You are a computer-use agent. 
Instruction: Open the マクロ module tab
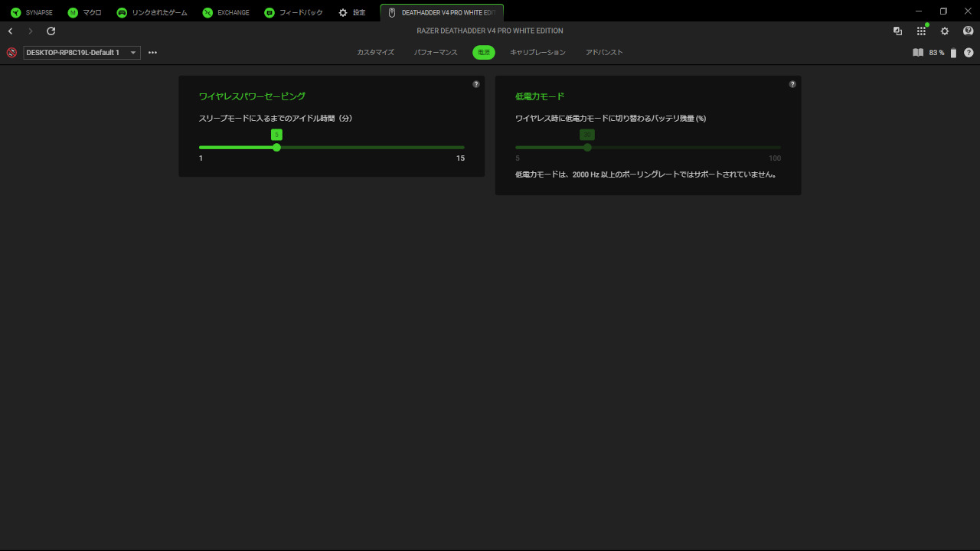coord(84,12)
